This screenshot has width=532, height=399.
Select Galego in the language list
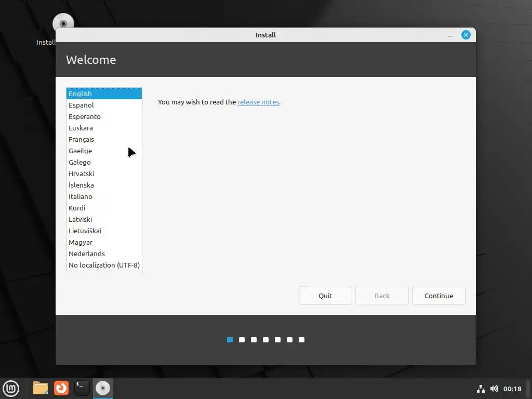104,162
